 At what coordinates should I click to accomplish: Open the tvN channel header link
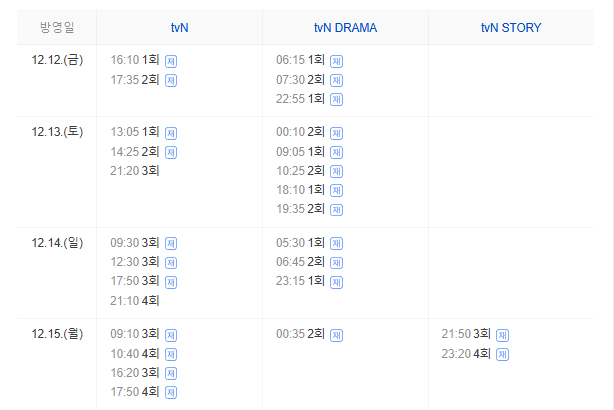point(179,28)
